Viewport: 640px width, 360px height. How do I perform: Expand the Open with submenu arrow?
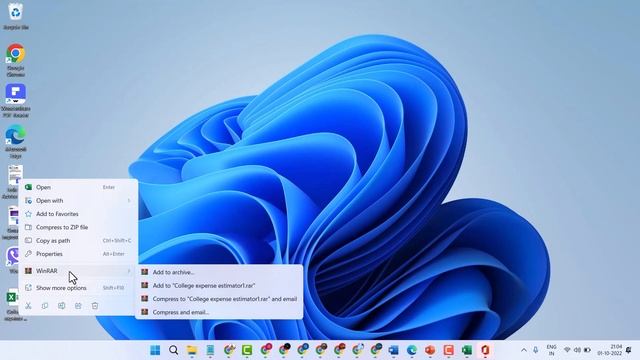point(129,201)
